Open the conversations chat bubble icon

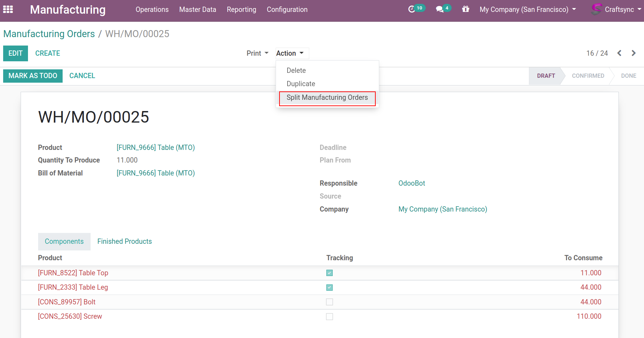(x=439, y=9)
